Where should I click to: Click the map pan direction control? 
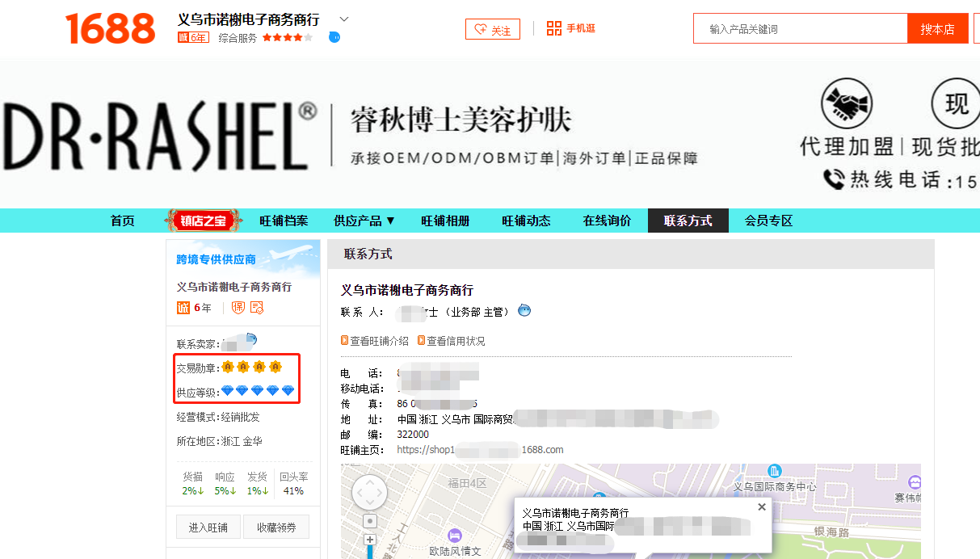tap(370, 492)
